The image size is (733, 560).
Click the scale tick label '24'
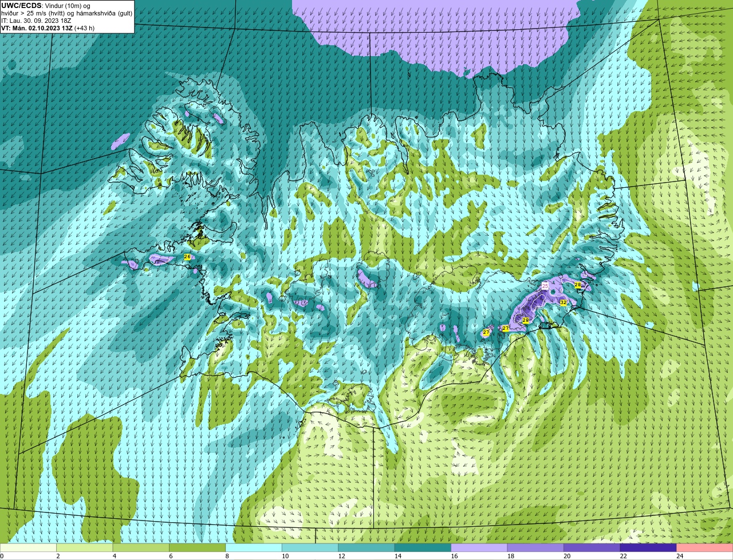[x=680, y=556]
